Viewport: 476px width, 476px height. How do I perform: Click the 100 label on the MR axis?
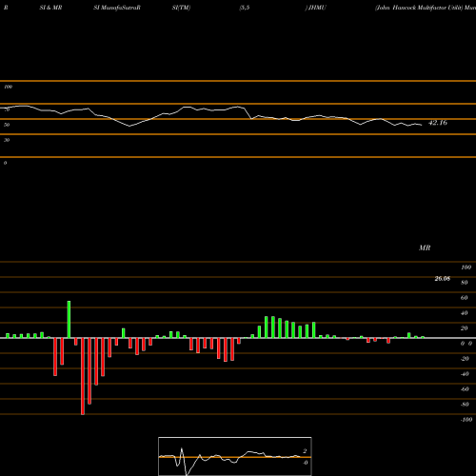click(x=466, y=268)
